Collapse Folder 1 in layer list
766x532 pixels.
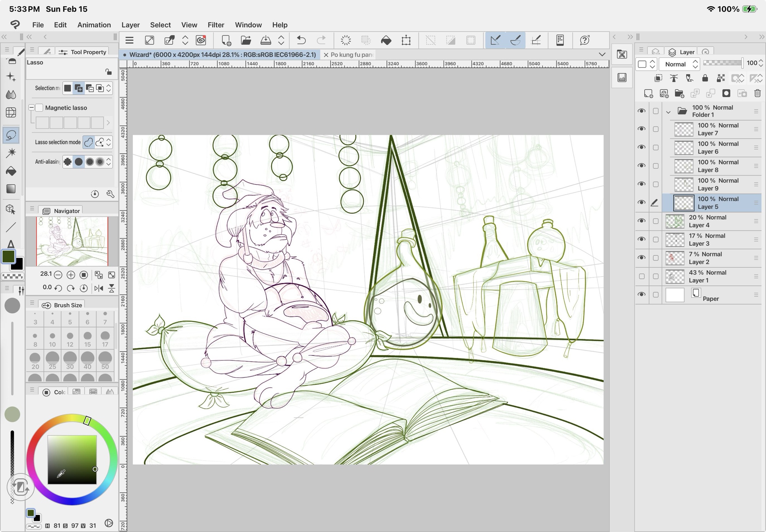pyautogui.click(x=668, y=112)
